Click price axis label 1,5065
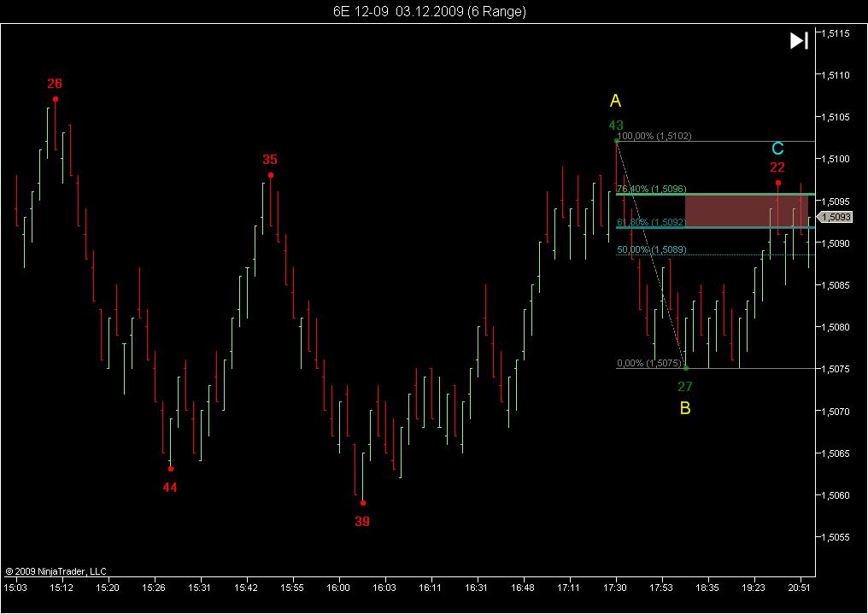The width and height of the screenshot is (868, 614). point(836,453)
